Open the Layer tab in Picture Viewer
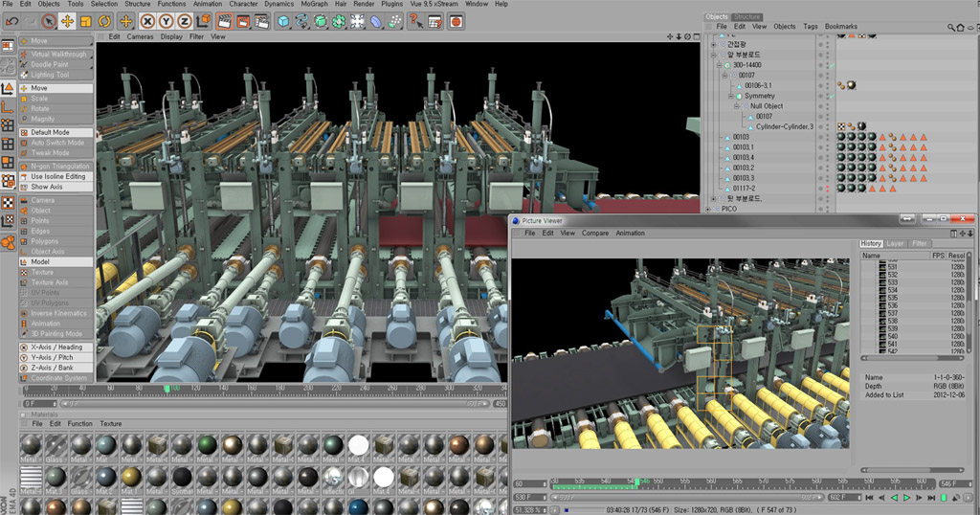Viewport: 980px width, 515px height. (895, 244)
